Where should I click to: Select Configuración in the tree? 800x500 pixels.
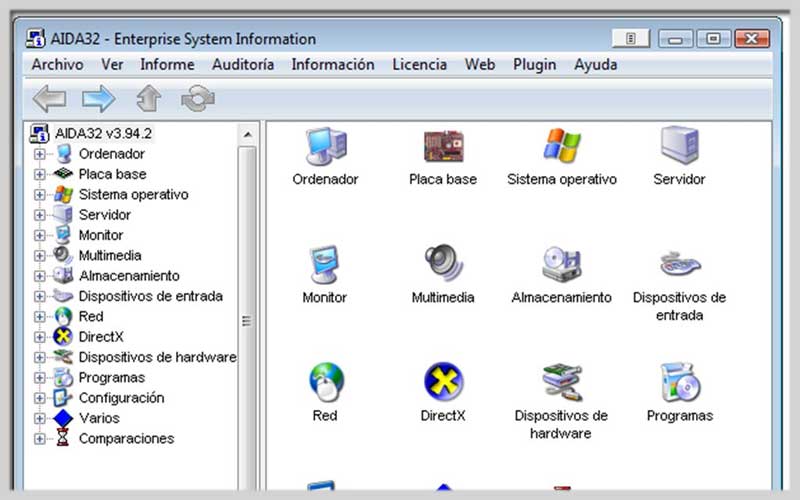(x=121, y=398)
